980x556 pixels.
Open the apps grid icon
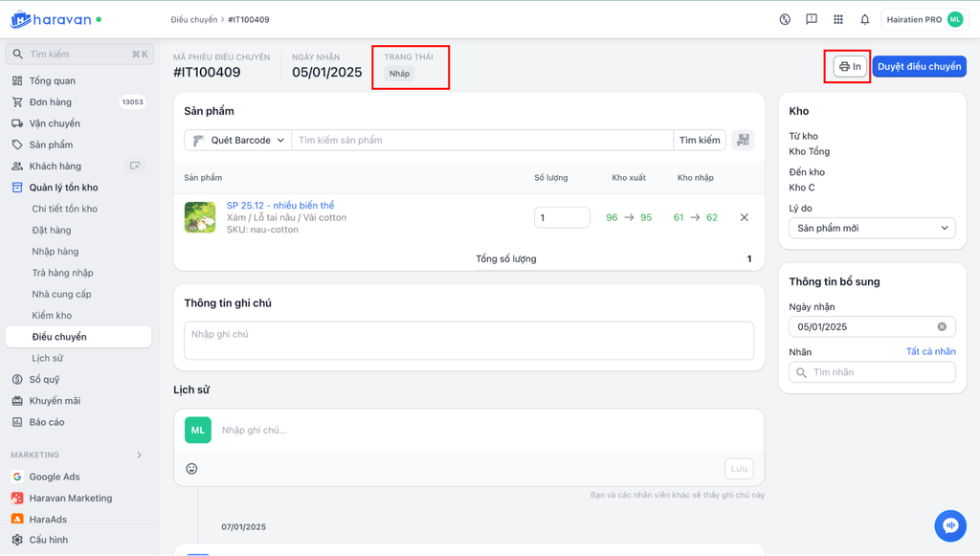838,19
